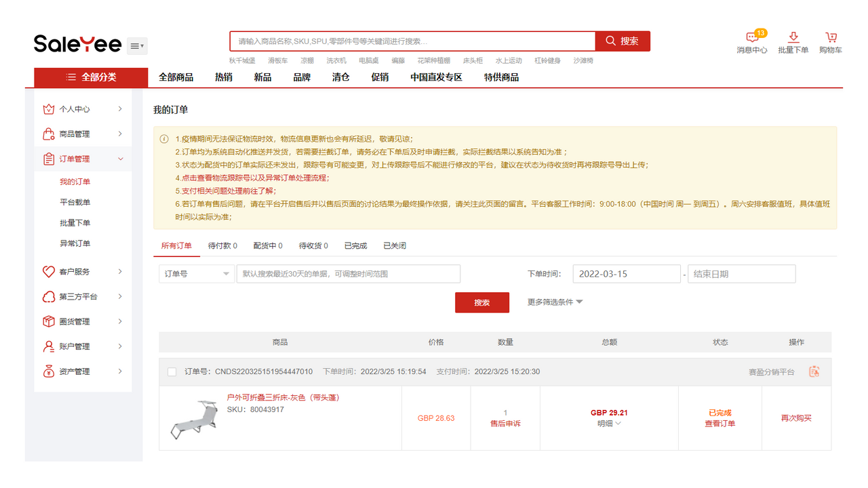This screenshot has height=488, width=868.
Task: Click the red 搜索 button in the header
Action: click(623, 41)
